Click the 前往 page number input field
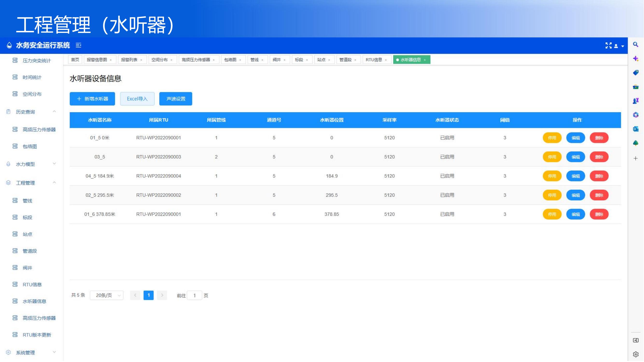644x362 pixels. 194,296
